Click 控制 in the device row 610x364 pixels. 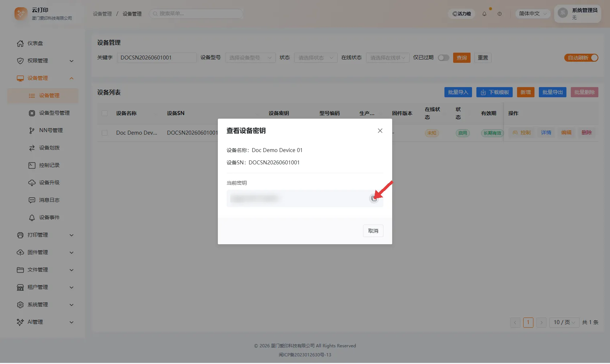[x=522, y=133]
